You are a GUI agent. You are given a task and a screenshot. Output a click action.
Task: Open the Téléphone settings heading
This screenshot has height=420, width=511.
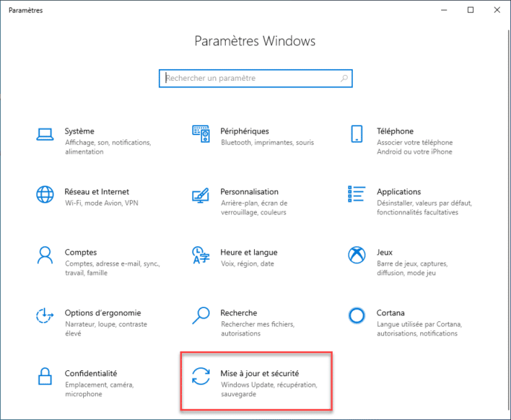pos(395,131)
